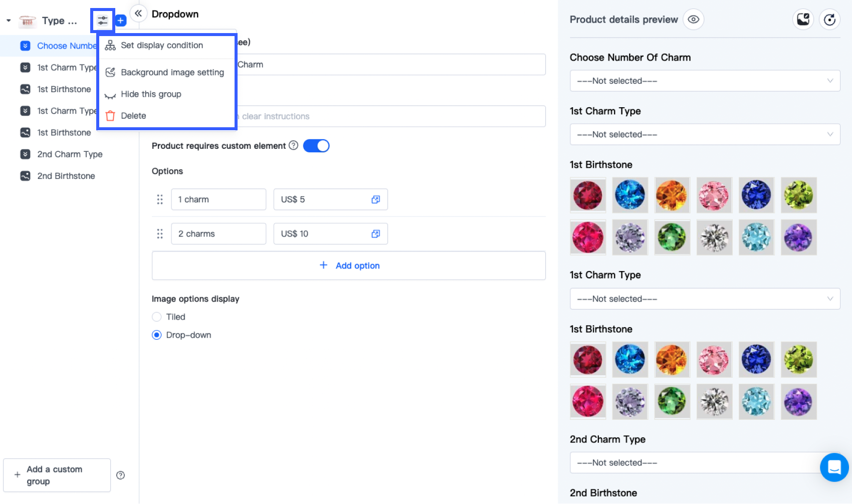852x504 pixels.
Task: Select the red ruby birthstone swatch
Action: coord(587,195)
